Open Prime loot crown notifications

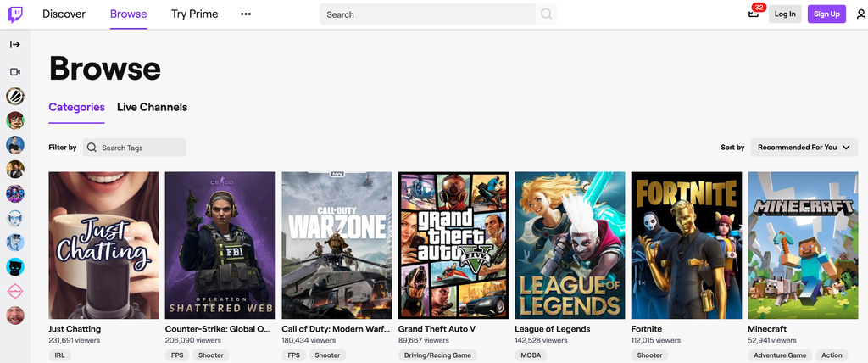[x=754, y=14]
